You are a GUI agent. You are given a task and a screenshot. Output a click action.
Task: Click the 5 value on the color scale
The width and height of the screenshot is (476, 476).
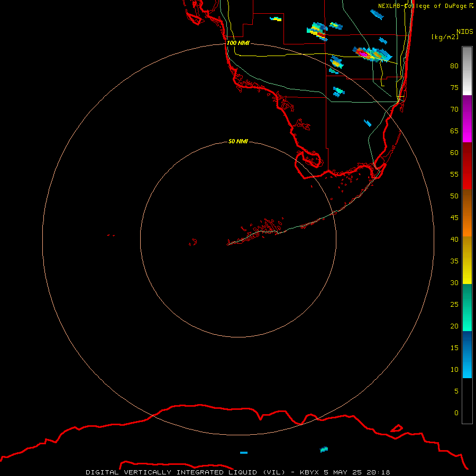pyautogui.click(x=456, y=391)
